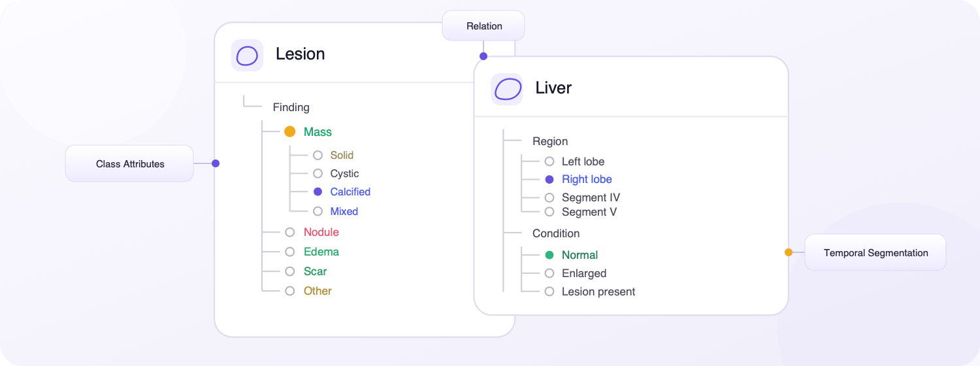
Task: Select the Edema finding option
Action: pos(313,252)
